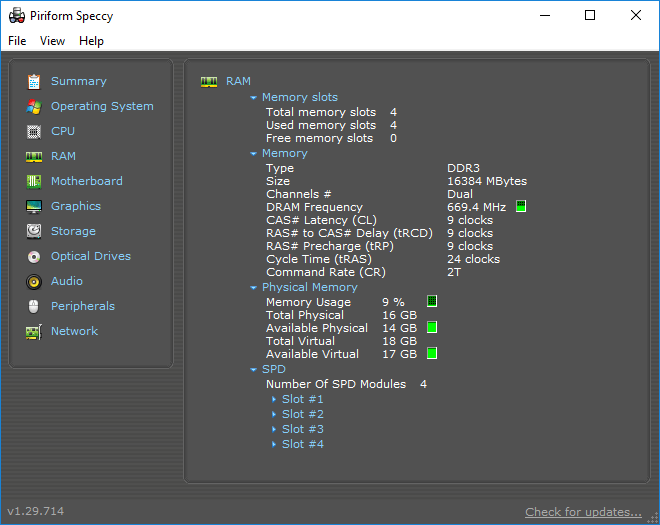Open the View menu
This screenshot has height=525, width=660.
coord(52,41)
